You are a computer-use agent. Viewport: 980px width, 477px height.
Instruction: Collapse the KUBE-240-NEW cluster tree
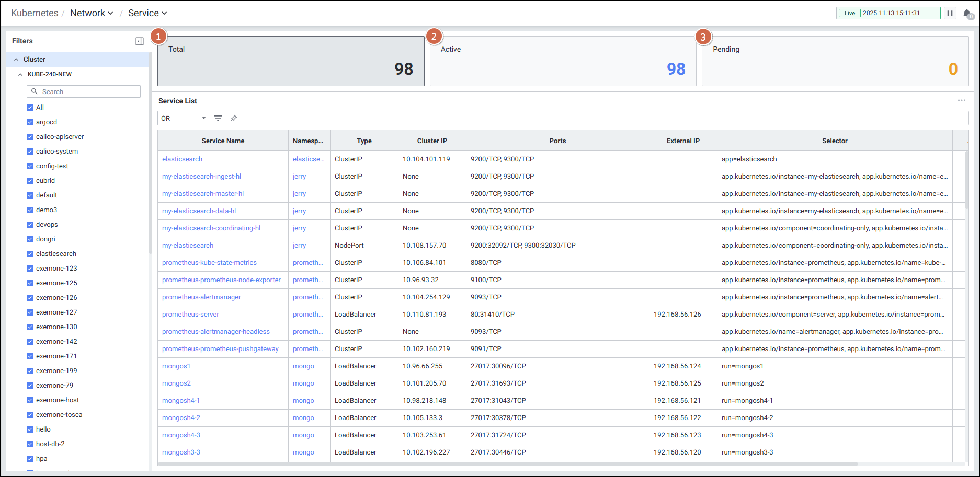click(20, 74)
